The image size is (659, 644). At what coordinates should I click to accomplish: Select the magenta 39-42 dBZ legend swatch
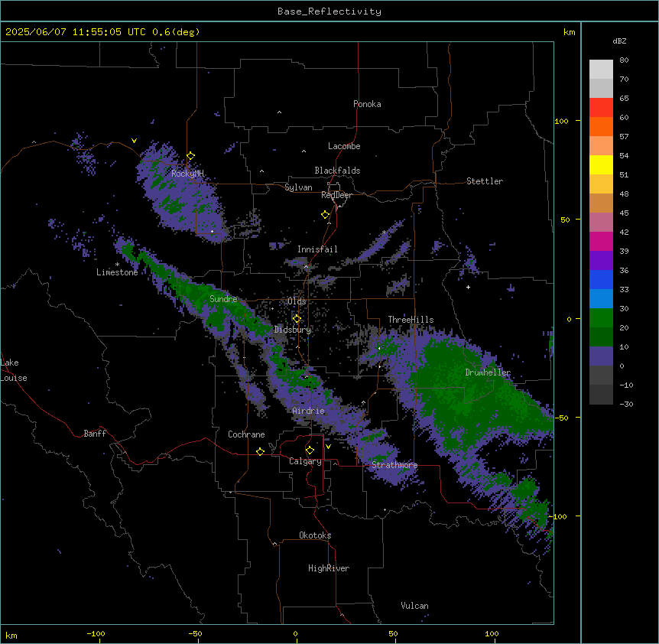pyautogui.click(x=601, y=241)
